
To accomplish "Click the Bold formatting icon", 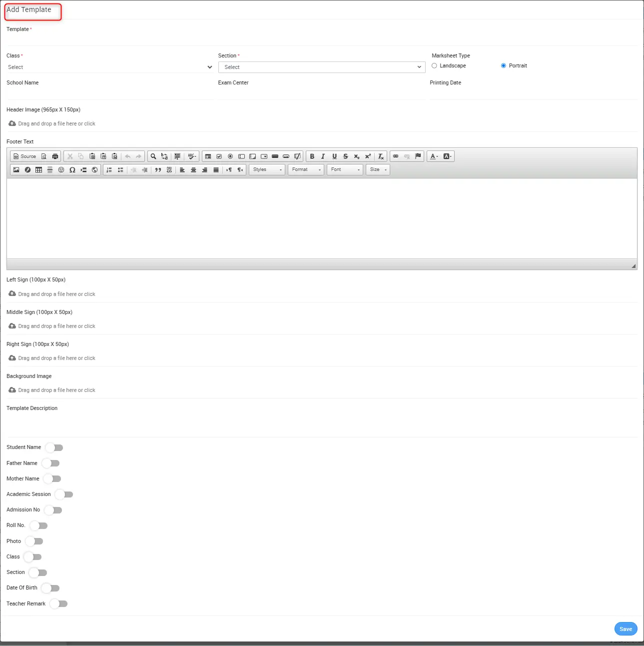I will click(x=312, y=156).
